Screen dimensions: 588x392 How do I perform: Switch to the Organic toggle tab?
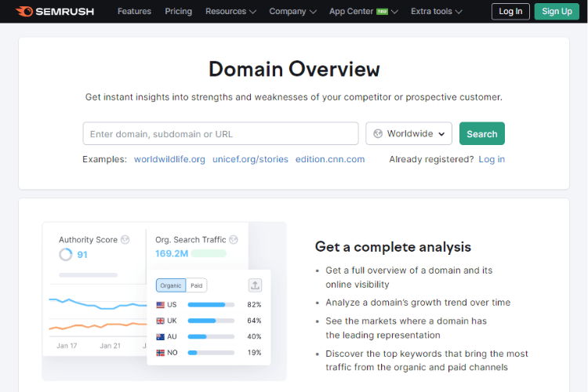click(x=171, y=285)
